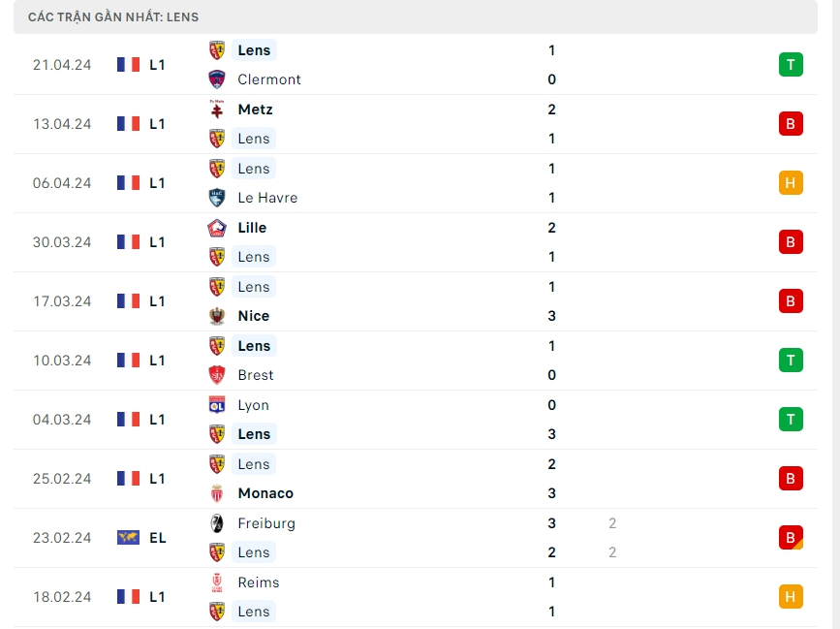Click red B badge for Freiburg match

790,538
